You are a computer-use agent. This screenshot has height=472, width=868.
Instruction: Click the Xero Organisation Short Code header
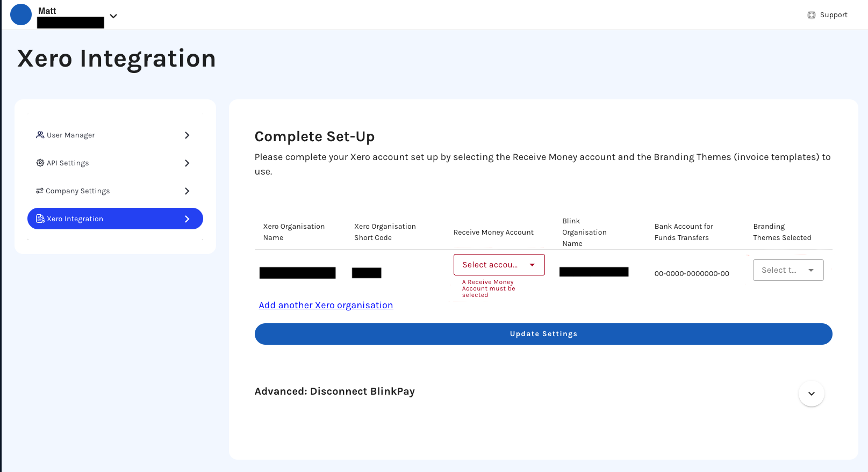pyautogui.click(x=385, y=232)
